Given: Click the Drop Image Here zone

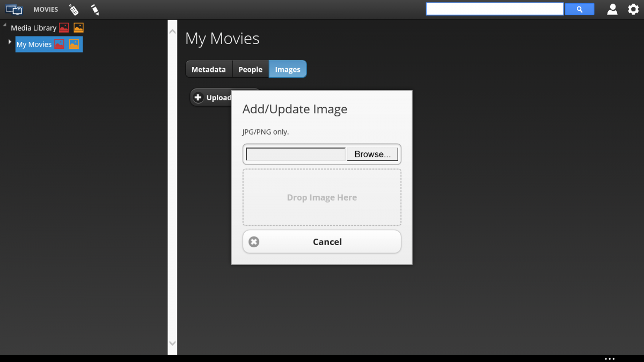Looking at the screenshot, I should click(x=322, y=197).
